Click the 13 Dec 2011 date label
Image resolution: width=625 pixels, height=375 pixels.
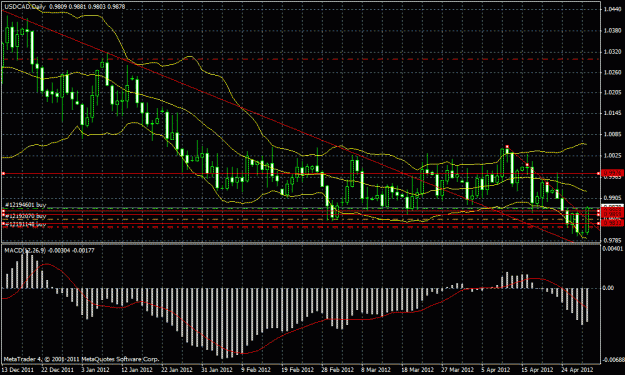(18, 369)
